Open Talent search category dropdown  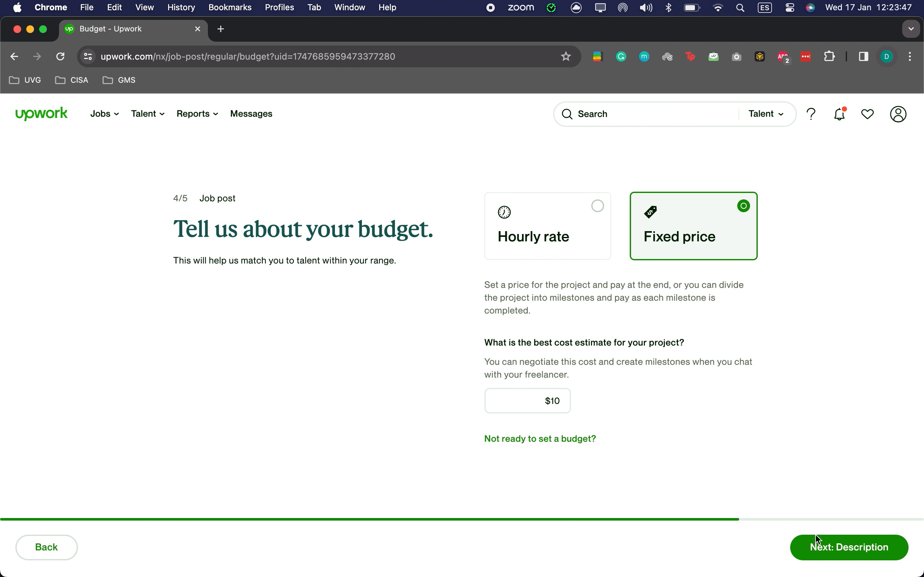[x=766, y=114]
